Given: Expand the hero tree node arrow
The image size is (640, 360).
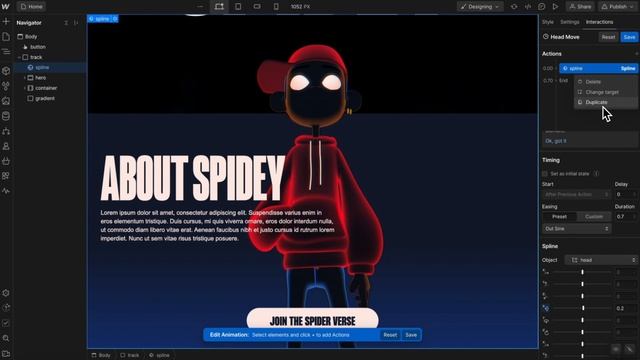Looking at the screenshot, I should [x=24, y=78].
